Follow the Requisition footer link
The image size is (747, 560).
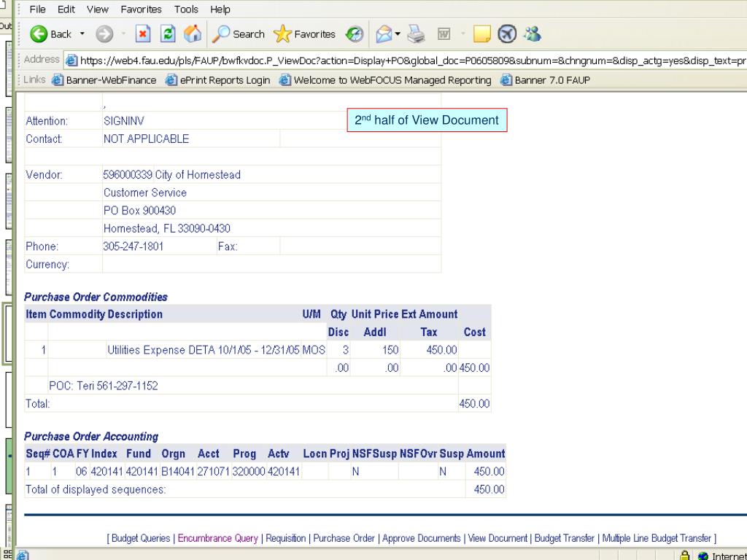coord(285,538)
